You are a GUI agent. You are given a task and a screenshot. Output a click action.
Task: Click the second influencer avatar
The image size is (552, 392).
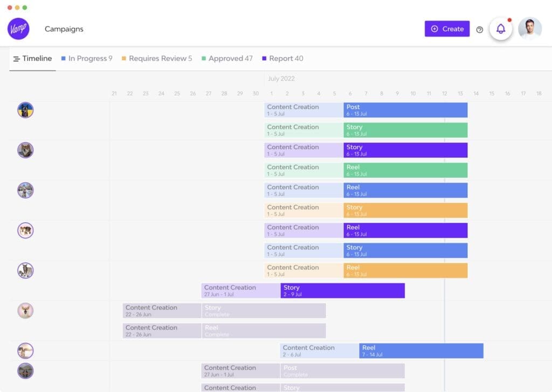pos(25,150)
